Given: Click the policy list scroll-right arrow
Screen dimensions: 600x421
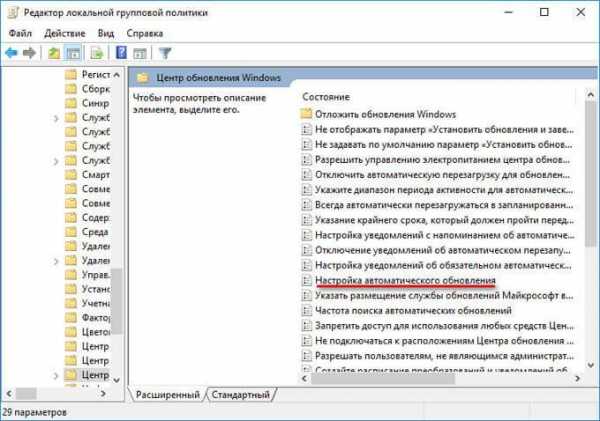Looking at the screenshot, I should [577, 379].
